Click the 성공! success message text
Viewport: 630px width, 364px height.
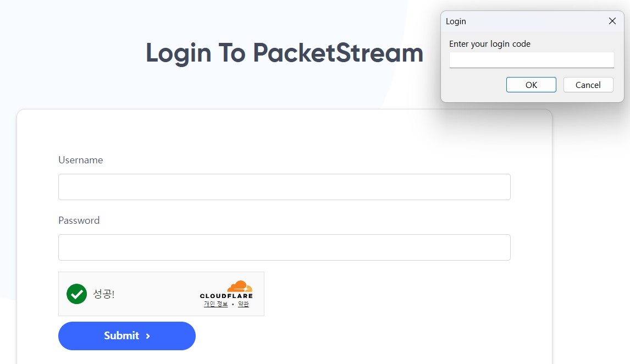pyautogui.click(x=104, y=294)
